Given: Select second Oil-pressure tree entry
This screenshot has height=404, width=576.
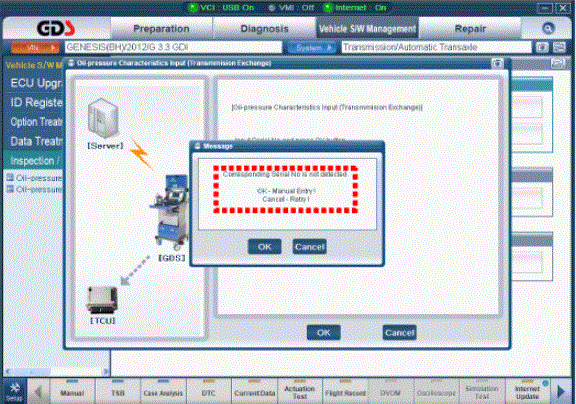Looking at the screenshot, I should pyautogui.click(x=35, y=190).
